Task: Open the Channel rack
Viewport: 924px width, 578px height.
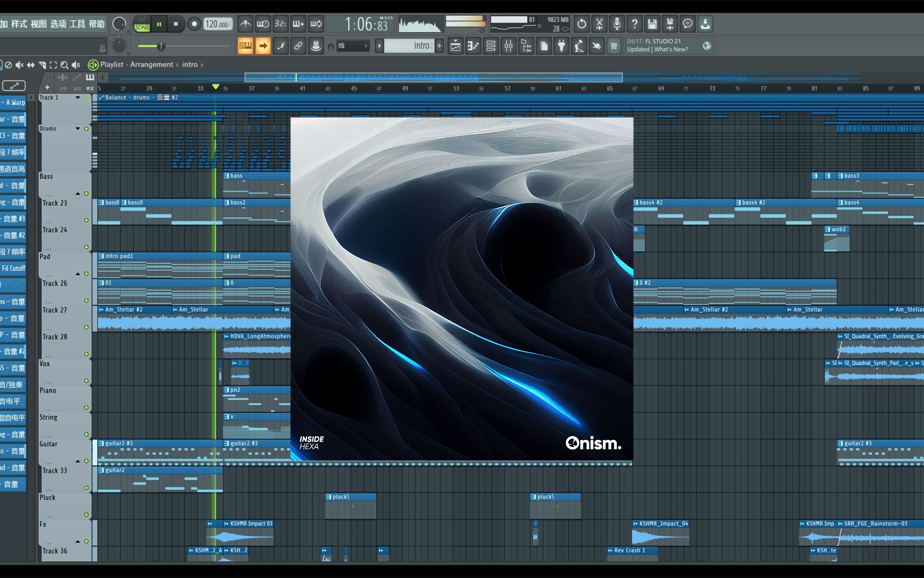Action: [491, 47]
